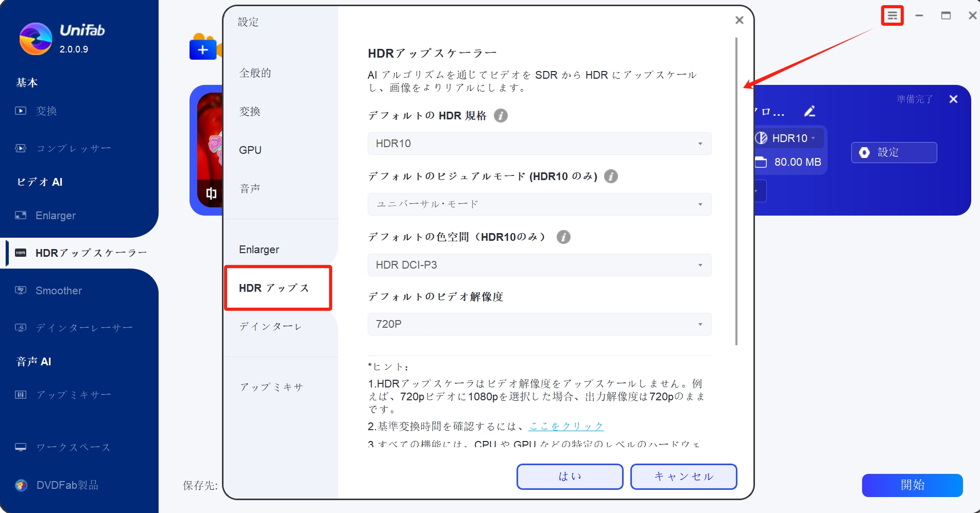Image resolution: width=980 pixels, height=513 pixels.
Task: Open DVDFab製品 in sidebar
Action: tap(67, 485)
